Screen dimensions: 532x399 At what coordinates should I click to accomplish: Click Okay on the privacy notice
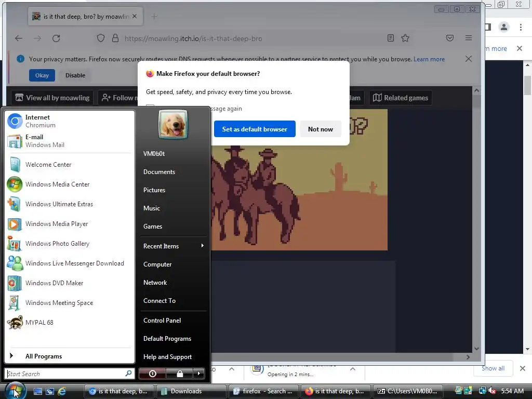(x=42, y=75)
